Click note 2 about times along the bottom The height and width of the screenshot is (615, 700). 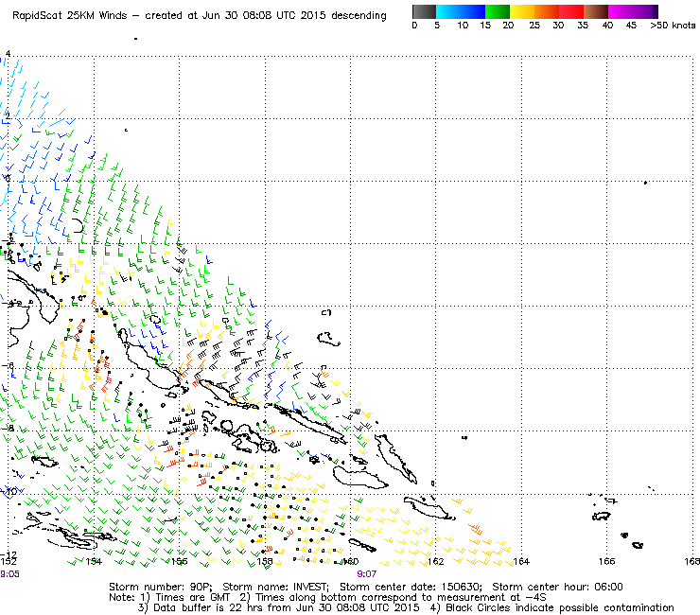[x=393, y=598]
